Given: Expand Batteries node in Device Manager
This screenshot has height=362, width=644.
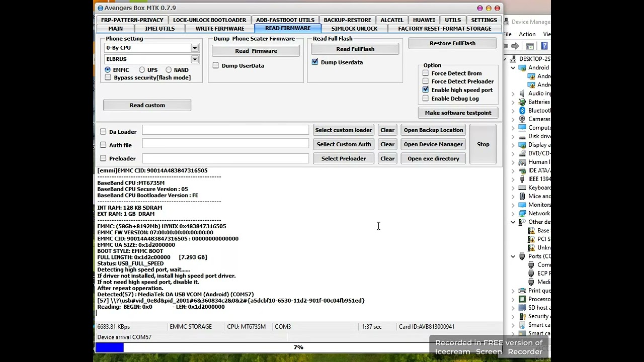Looking at the screenshot, I should (513, 102).
